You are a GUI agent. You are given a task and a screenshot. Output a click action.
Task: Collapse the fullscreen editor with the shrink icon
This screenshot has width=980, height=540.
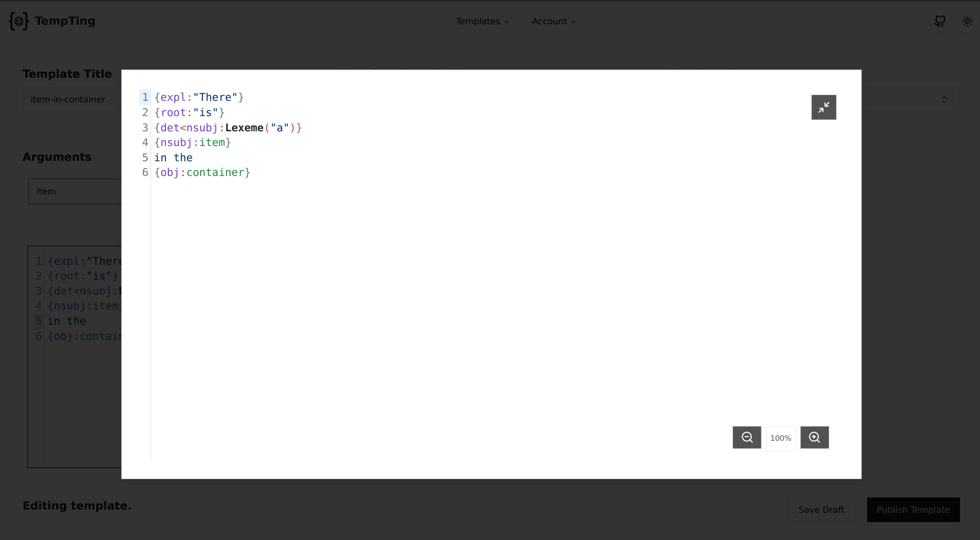[x=823, y=107]
